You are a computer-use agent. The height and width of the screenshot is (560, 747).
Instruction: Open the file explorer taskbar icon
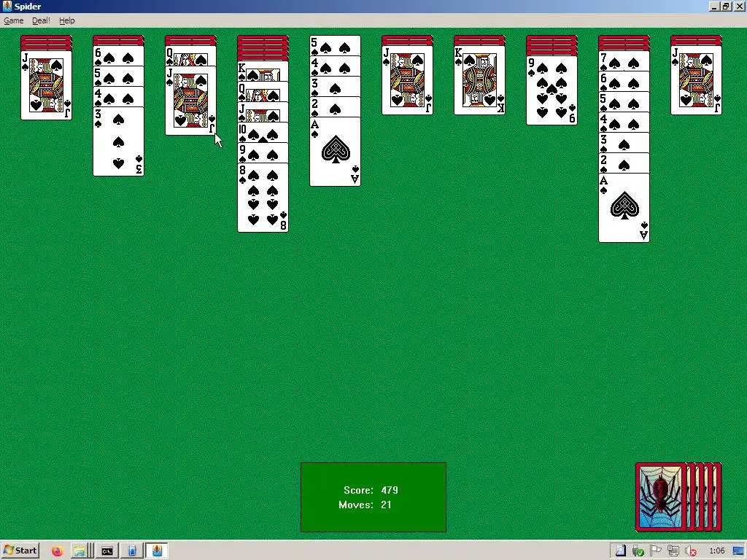[79, 551]
